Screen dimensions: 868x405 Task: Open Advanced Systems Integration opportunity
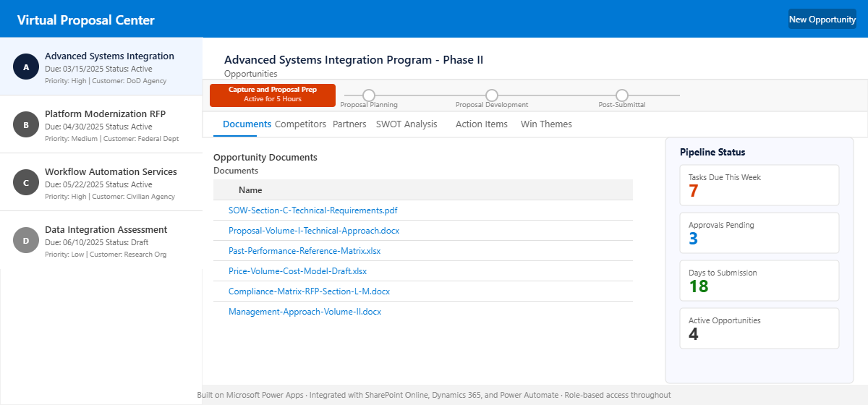[101, 67]
